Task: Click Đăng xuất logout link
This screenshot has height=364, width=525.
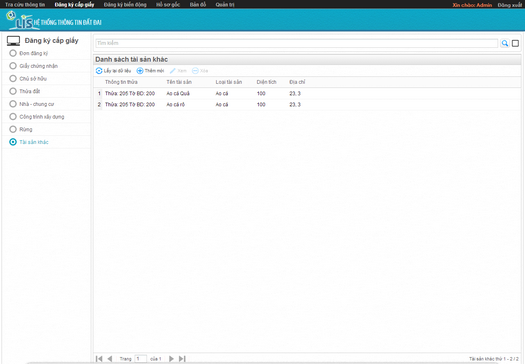Action: click(510, 5)
